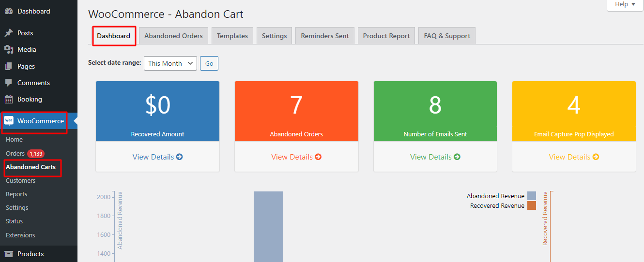Click the 8 Number of Emails Sent value
Image resolution: width=644 pixels, height=262 pixels.
click(435, 105)
